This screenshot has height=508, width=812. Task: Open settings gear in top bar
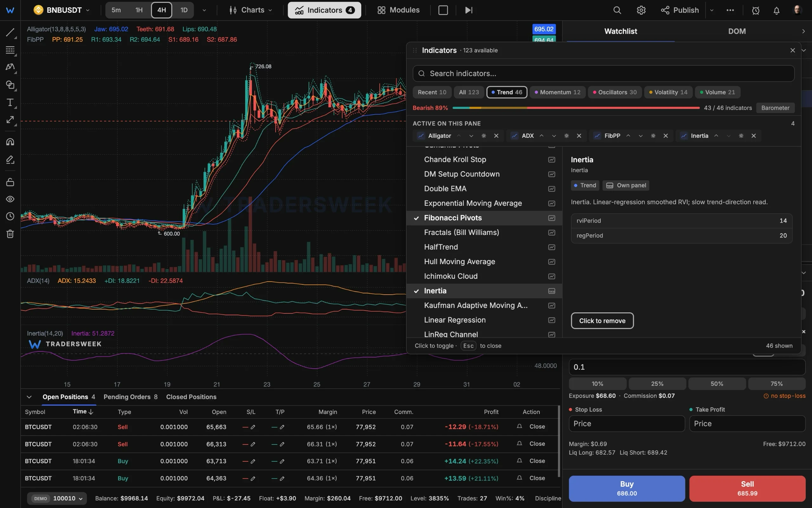pos(641,10)
